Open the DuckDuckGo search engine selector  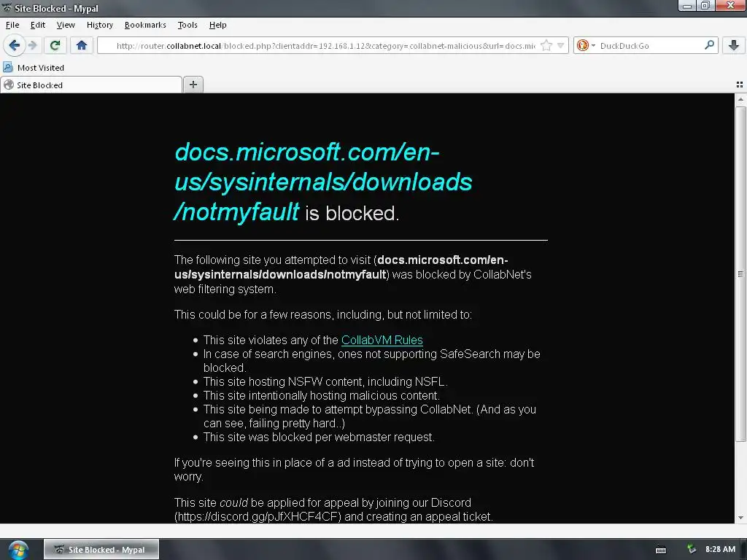point(586,46)
